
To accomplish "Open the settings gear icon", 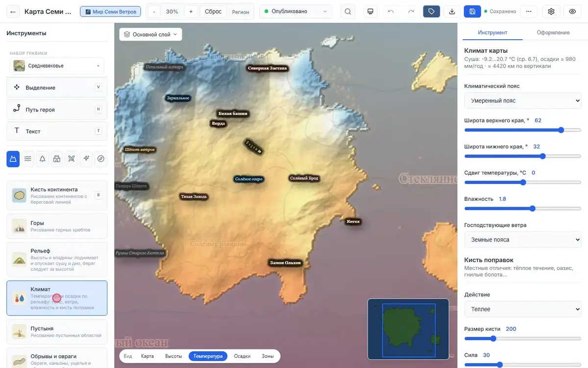I will (551, 11).
